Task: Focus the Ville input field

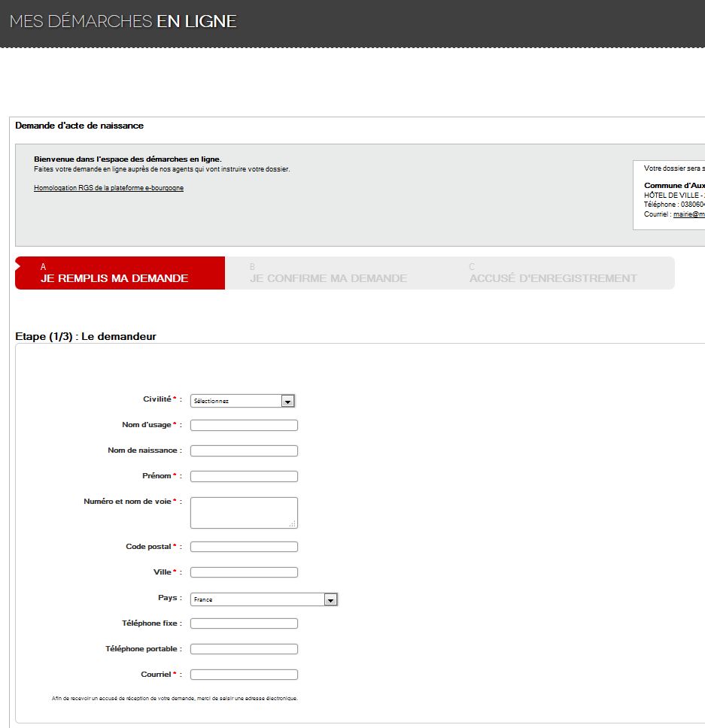Action: 244,572
